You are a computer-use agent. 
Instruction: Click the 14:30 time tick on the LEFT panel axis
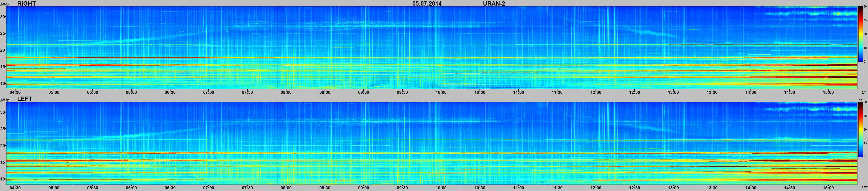tap(789, 188)
